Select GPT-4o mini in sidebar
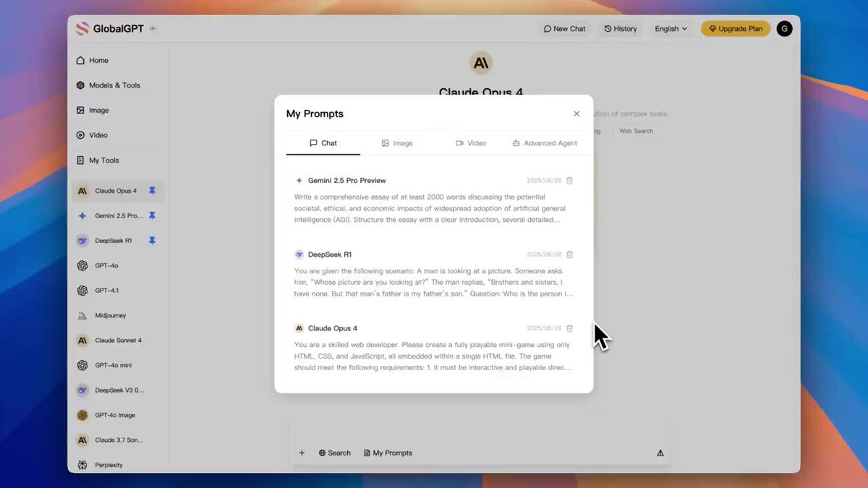The width and height of the screenshot is (868, 488). tap(118, 365)
